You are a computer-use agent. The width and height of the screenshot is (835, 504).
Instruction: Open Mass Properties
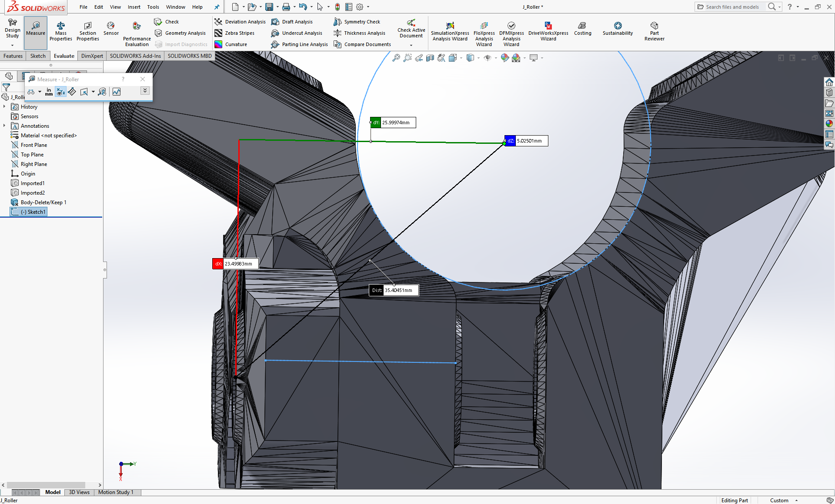coord(61,32)
